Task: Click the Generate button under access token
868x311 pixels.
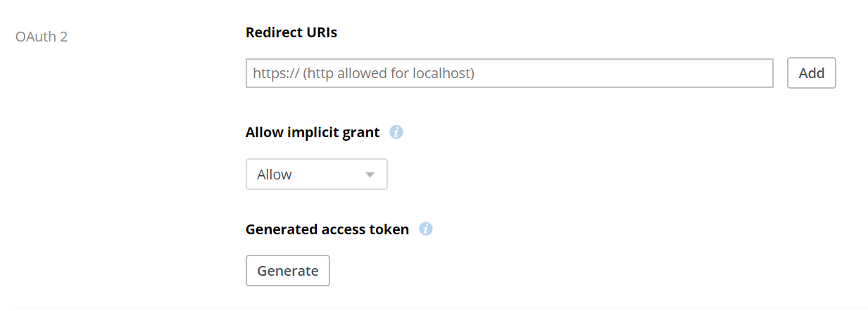Action: click(288, 271)
